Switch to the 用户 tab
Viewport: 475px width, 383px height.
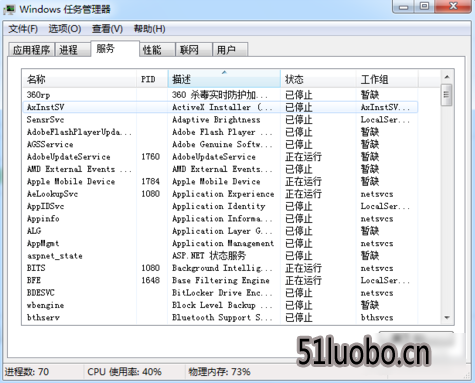(x=230, y=50)
